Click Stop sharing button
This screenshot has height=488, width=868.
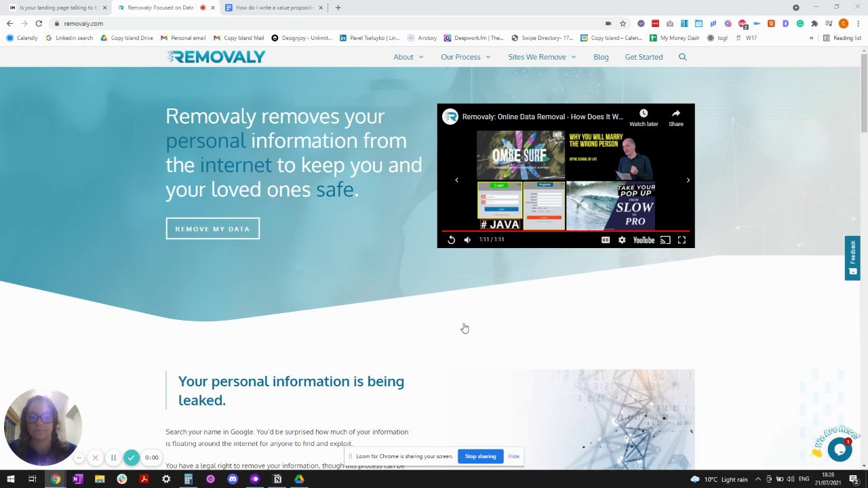pos(480,456)
